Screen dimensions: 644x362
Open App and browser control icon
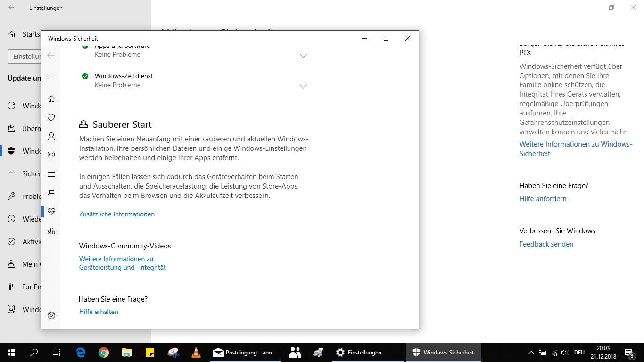[51, 174]
